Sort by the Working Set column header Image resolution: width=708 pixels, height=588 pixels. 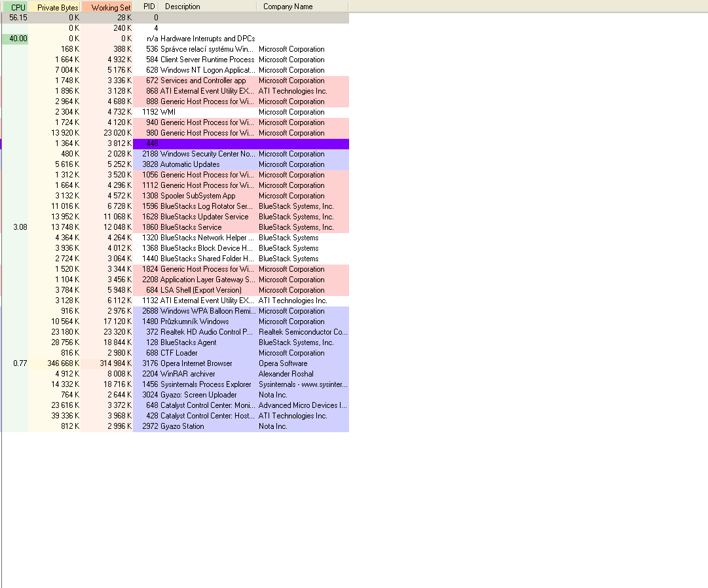click(107, 7)
